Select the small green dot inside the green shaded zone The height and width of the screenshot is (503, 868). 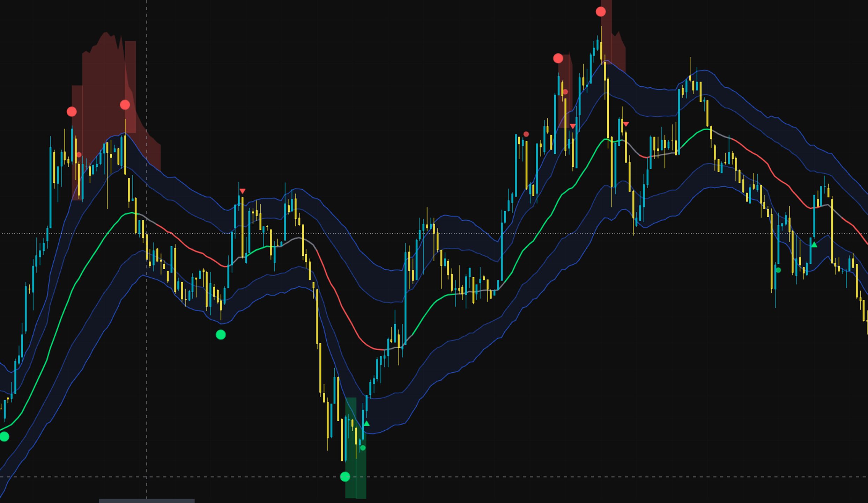coord(363,448)
